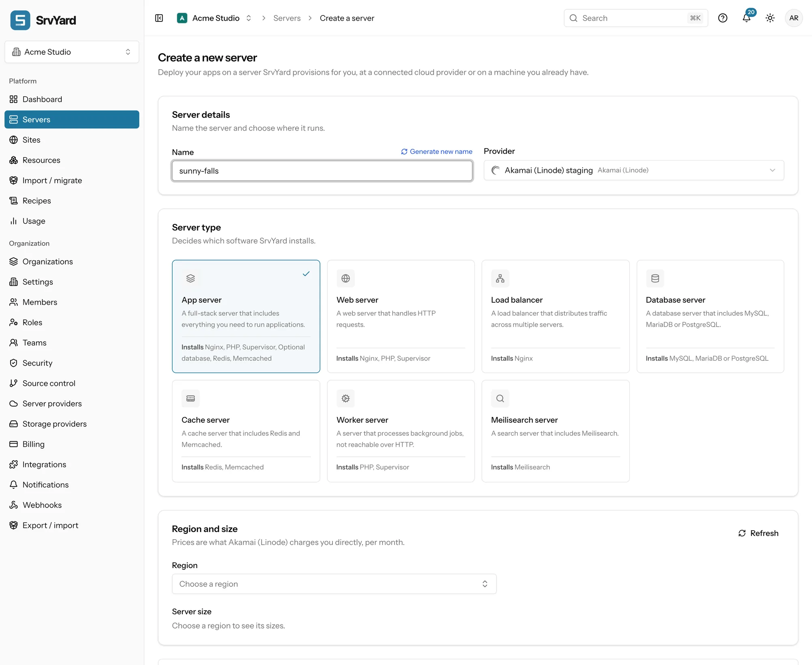Image resolution: width=812 pixels, height=665 pixels.
Task: Select the Meilisearch server type card
Action: coord(555,431)
